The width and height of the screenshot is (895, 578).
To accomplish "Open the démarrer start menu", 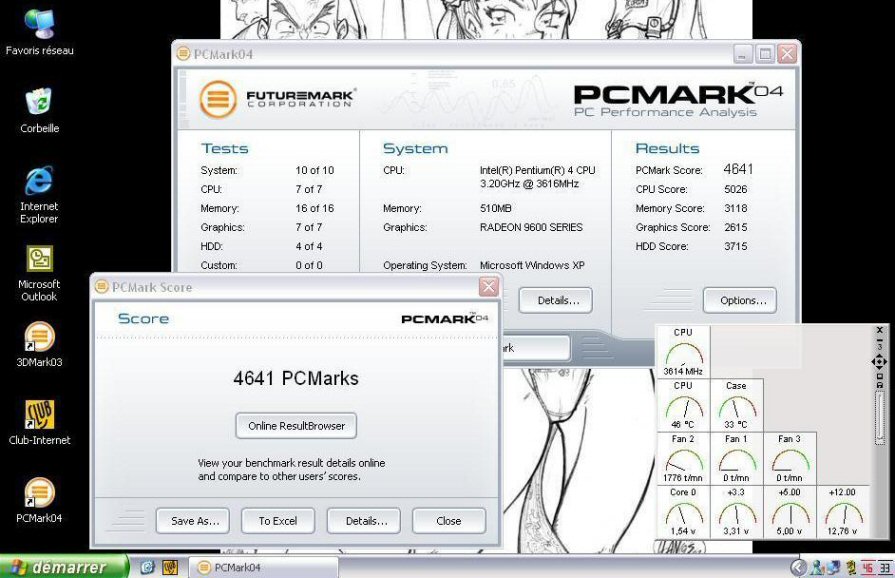I will 64,567.
